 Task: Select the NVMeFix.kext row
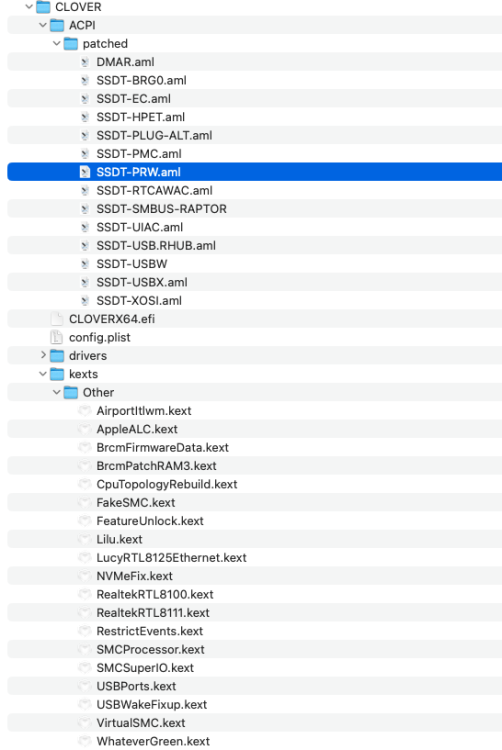254,576
